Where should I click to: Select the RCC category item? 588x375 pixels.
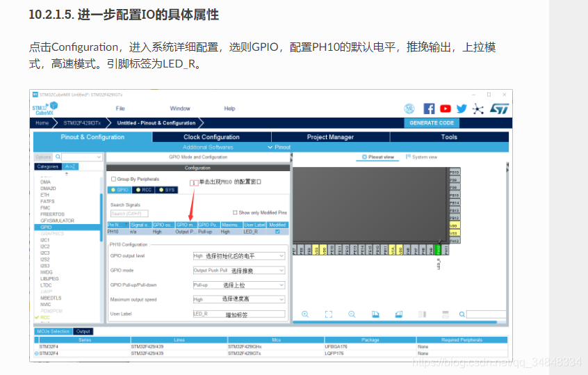point(45,317)
